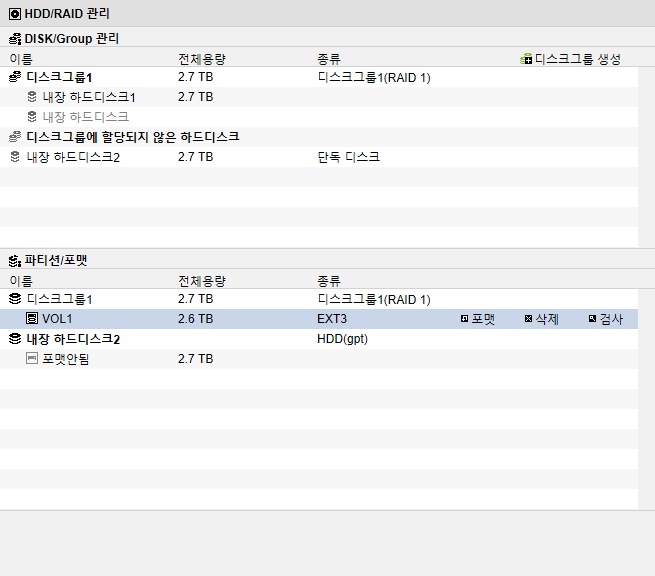Click the 포맷안됨 partition icon
The width and height of the screenshot is (655, 576).
pyautogui.click(x=32, y=358)
